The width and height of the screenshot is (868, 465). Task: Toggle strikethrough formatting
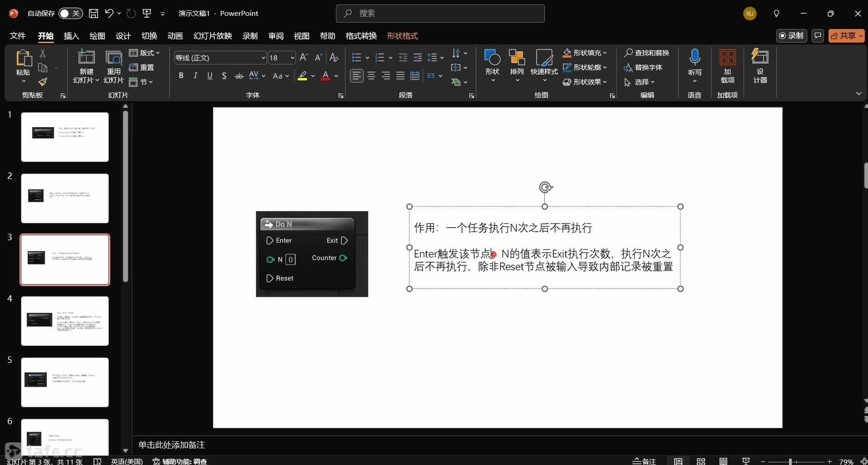(x=239, y=76)
